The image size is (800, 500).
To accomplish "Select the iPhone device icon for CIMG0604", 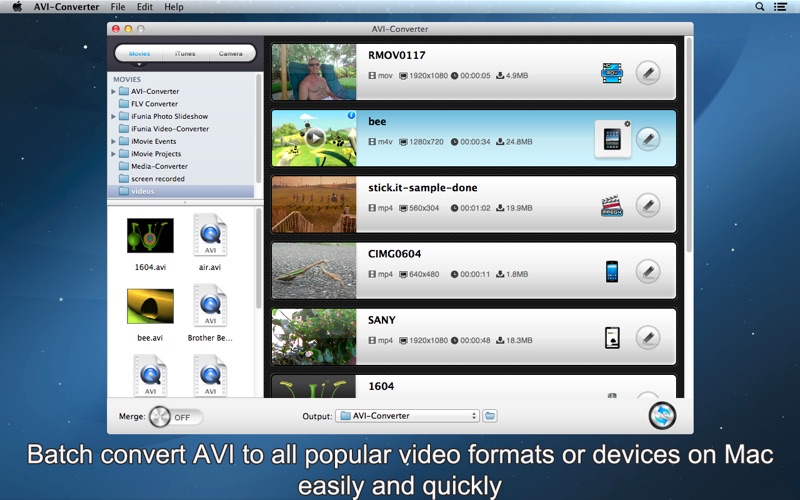I will 612,271.
